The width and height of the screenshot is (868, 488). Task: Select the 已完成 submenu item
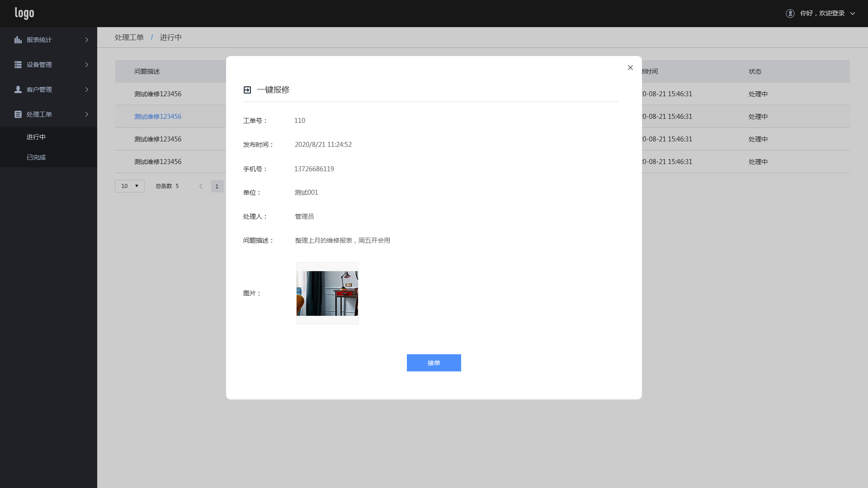point(36,157)
